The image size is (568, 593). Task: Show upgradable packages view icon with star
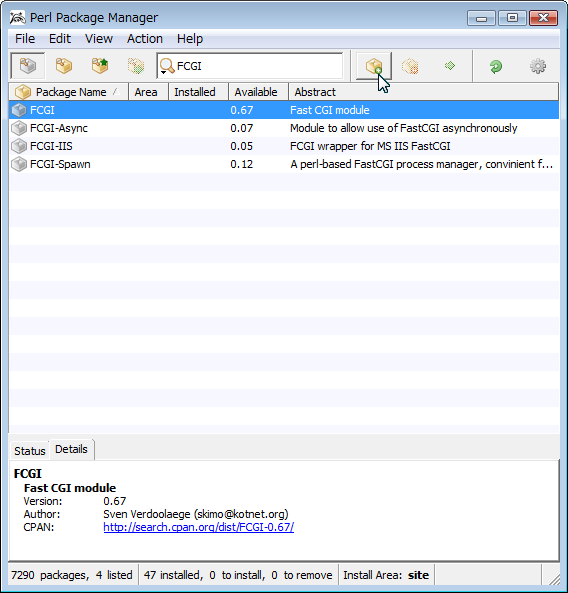point(100,66)
